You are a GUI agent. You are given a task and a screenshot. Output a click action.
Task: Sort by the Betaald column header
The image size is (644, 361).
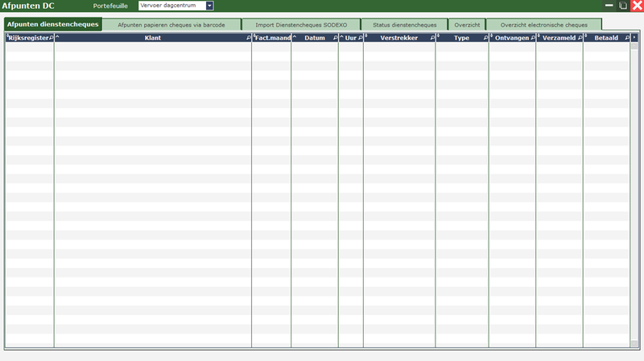(605, 38)
